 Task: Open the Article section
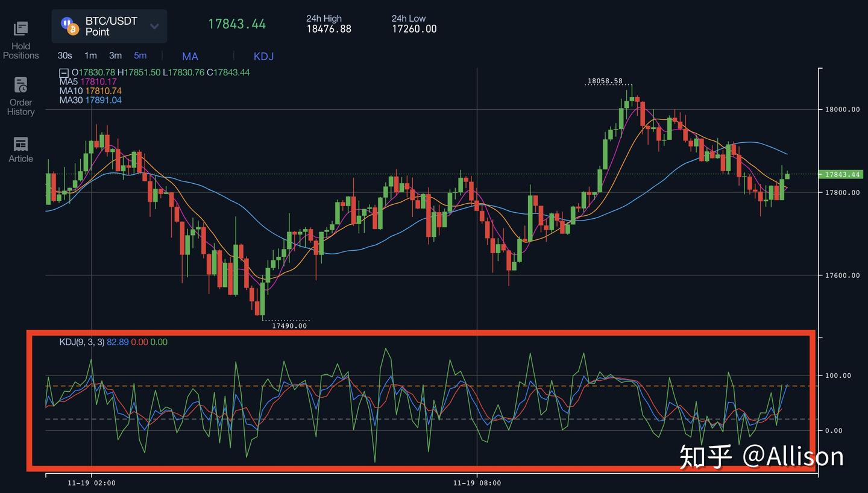click(x=20, y=149)
